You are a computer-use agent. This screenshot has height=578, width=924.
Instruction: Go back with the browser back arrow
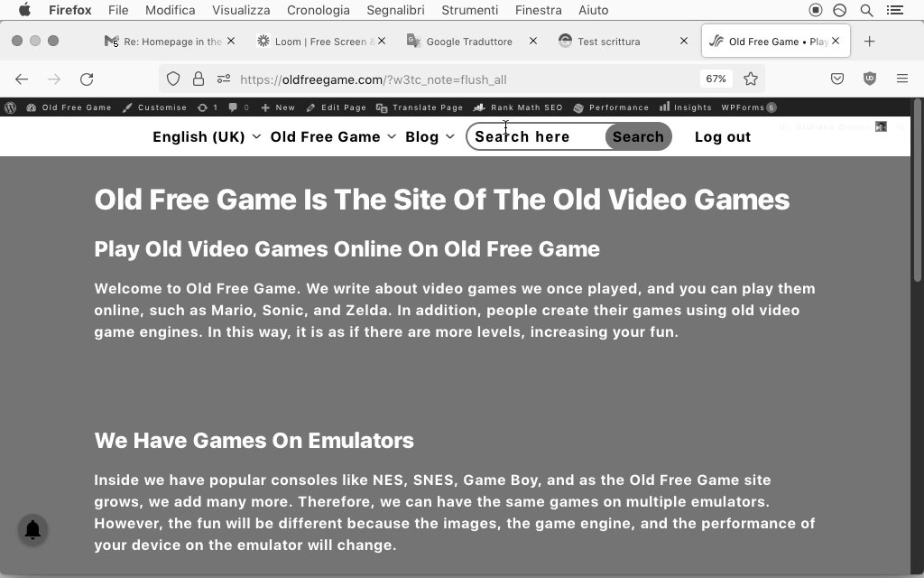22,79
